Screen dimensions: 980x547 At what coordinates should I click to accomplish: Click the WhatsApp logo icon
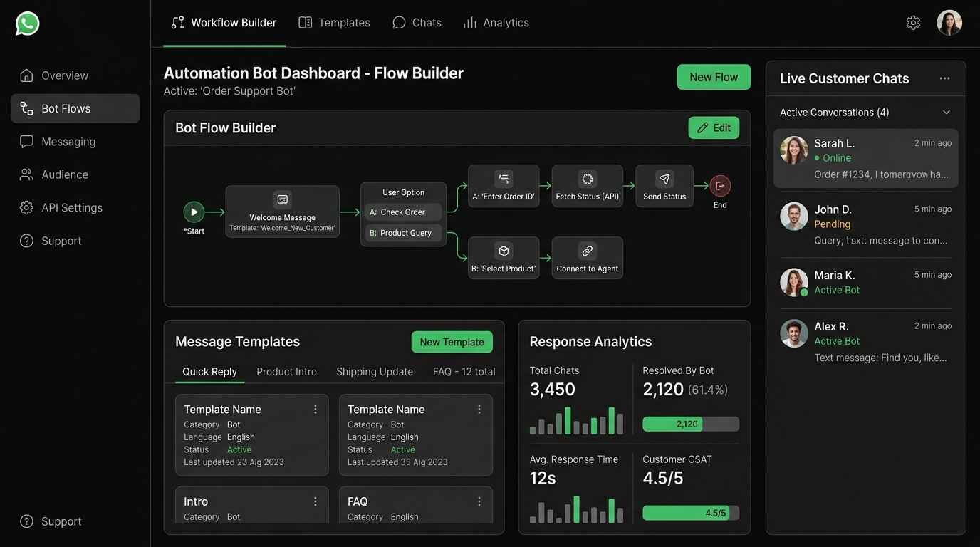27,24
